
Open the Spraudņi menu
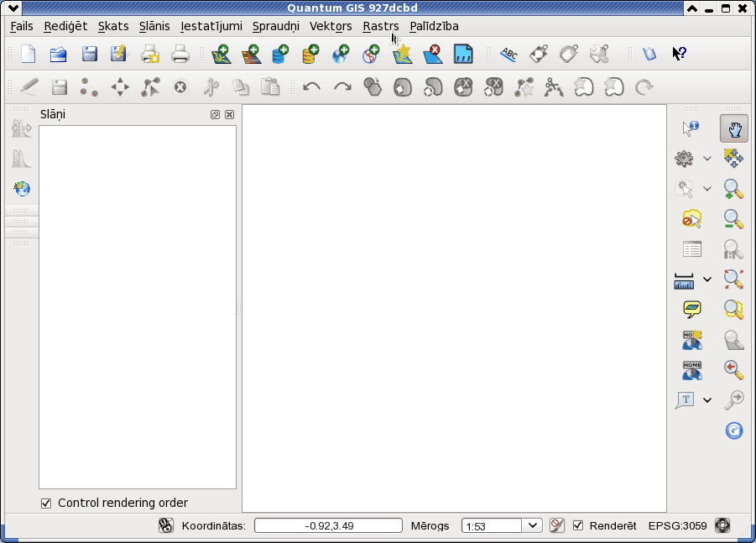pyautogui.click(x=276, y=26)
